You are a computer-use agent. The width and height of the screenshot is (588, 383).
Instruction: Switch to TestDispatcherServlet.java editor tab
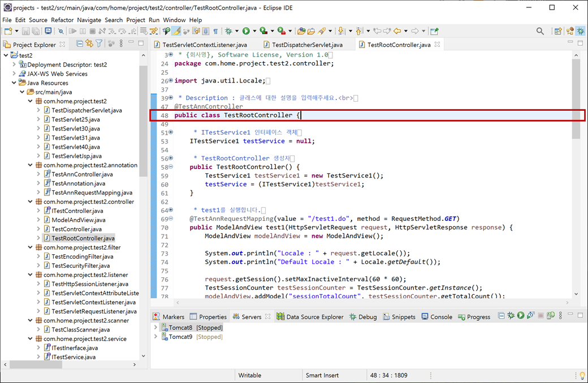click(x=303, y=45)
